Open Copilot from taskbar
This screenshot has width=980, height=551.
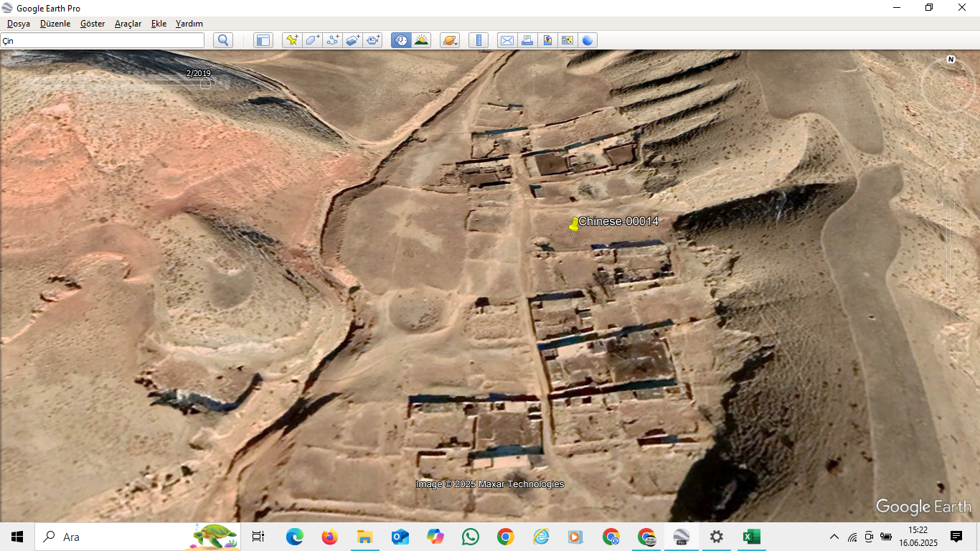[x=435, y=537]
